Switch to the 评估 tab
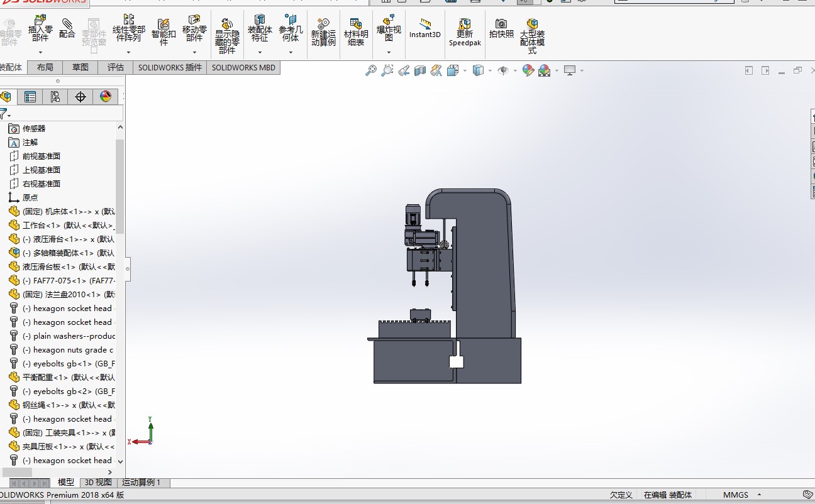The image size is (815, 504). [116, 67]
